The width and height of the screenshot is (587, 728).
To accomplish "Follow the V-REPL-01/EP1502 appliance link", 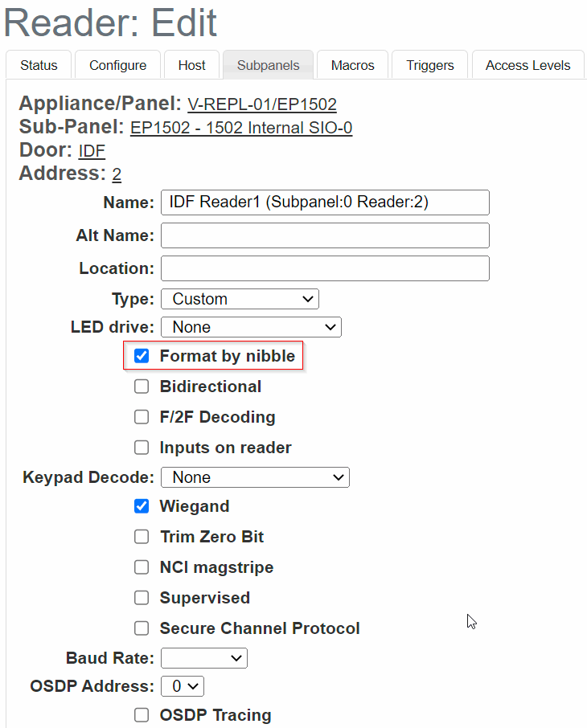I will (261, 104).
